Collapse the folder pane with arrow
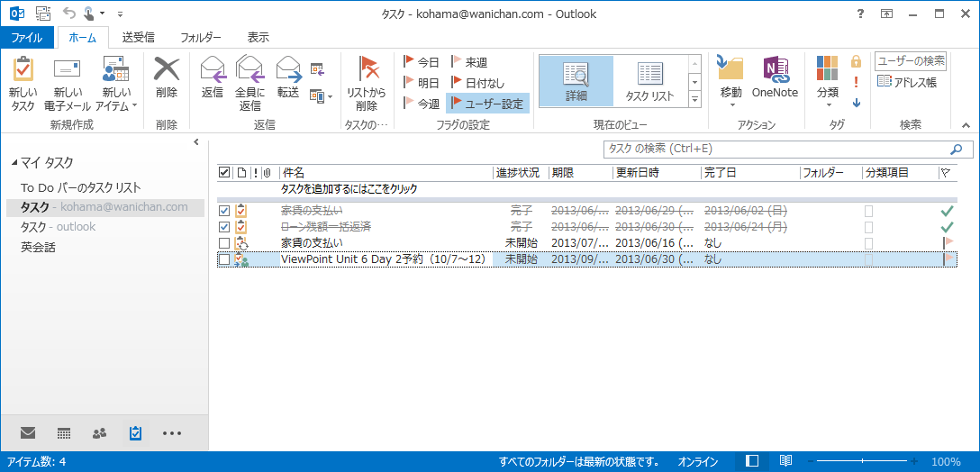Screen dimensions: 980x472 pos(196,142)
